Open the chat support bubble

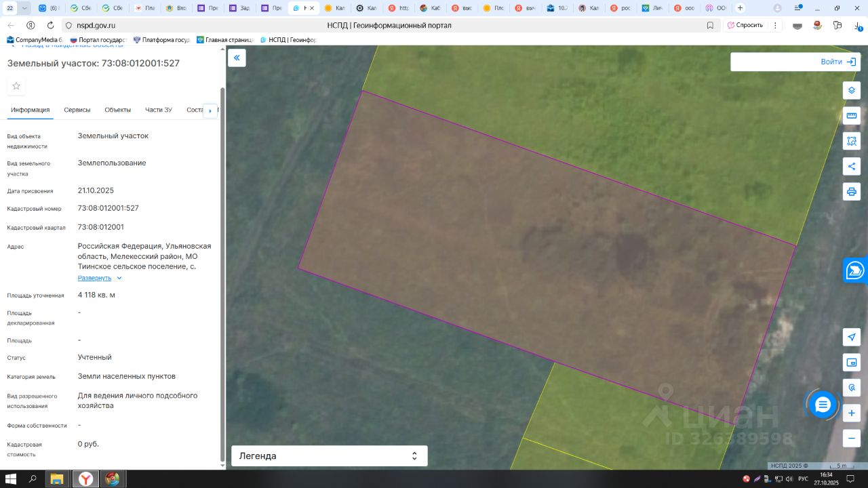823,405
